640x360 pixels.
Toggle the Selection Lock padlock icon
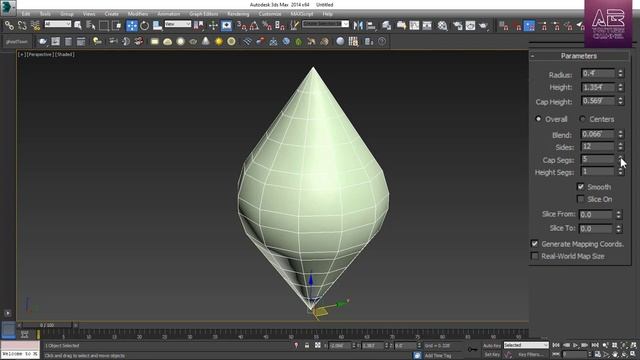(307, 345)
